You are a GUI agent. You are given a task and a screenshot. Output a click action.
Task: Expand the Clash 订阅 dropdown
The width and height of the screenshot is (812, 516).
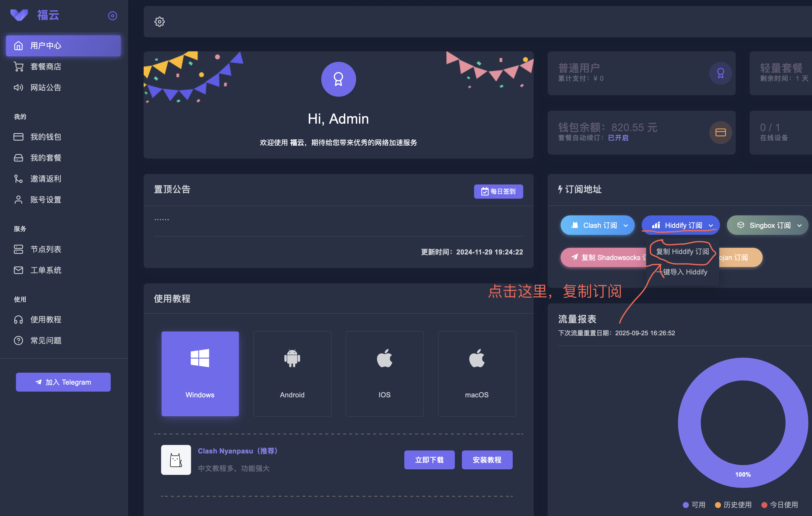(x=626, y=226)
